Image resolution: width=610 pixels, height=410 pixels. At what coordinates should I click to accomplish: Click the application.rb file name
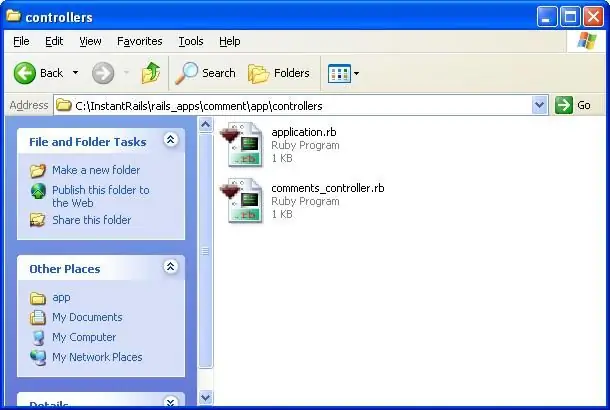[x=304, y=132]
